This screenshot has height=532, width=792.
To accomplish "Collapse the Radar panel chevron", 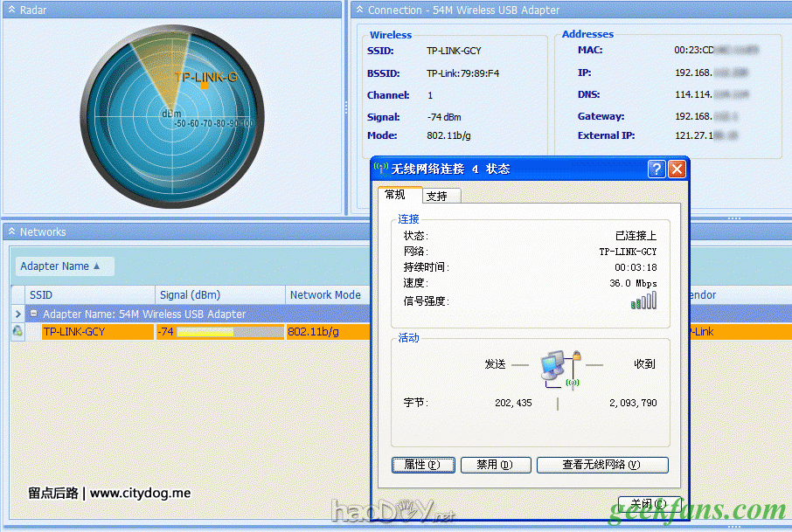I will (x=10, y=10).
